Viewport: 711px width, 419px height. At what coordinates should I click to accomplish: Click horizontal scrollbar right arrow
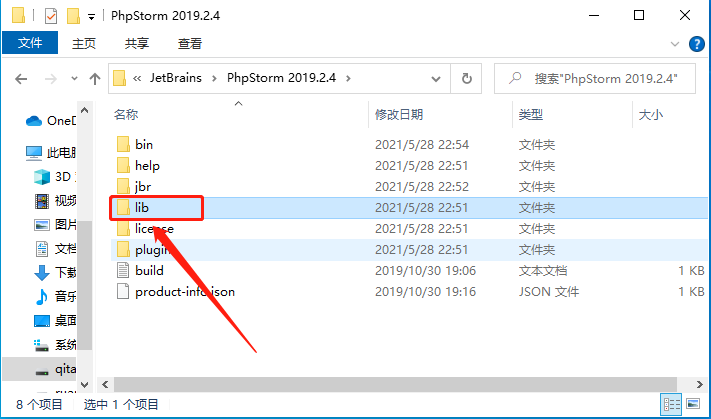(x=700, y=385)
